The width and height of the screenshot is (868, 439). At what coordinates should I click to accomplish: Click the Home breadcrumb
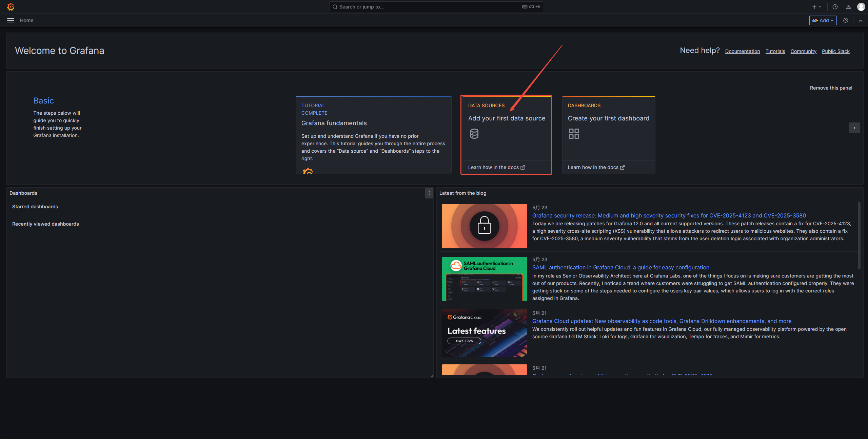click(x=26, y=20)
